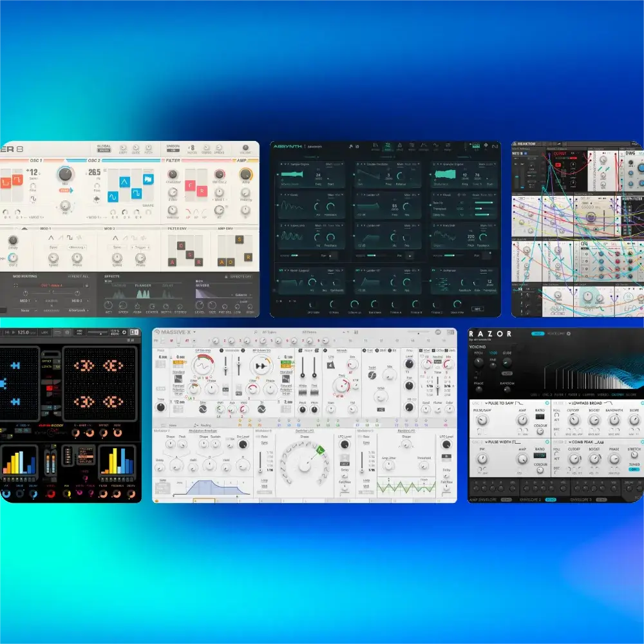Open the Massive X title dropdown arrow

(194, 332)
